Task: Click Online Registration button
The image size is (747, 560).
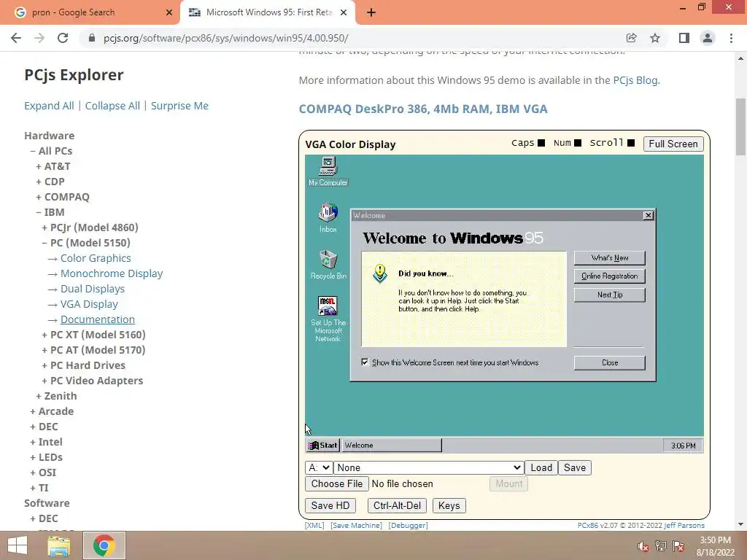Action: (x=609, y=276)
